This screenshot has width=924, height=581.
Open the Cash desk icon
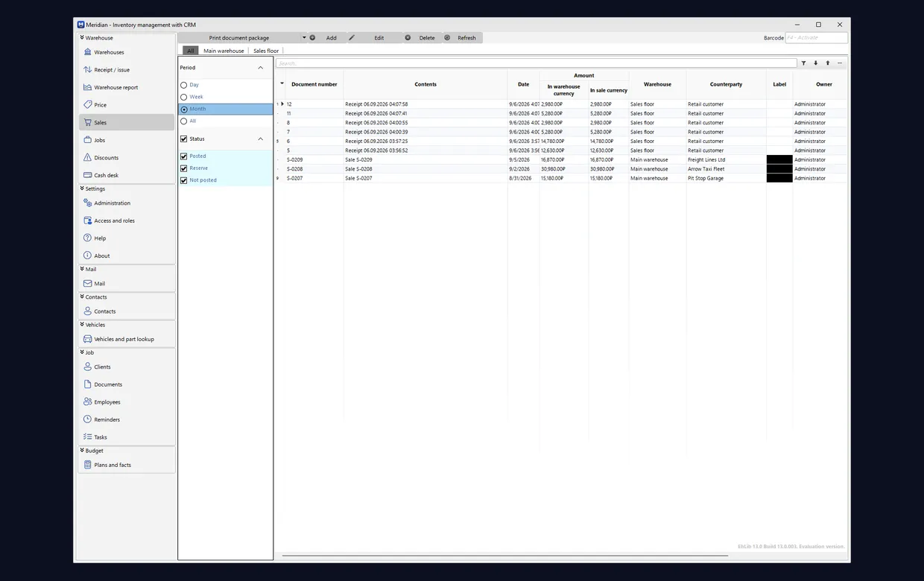point(87,175)
